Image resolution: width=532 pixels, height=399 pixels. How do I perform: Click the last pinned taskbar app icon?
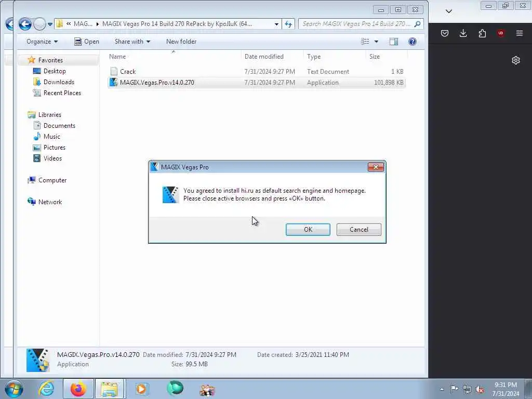coord(207,390)
